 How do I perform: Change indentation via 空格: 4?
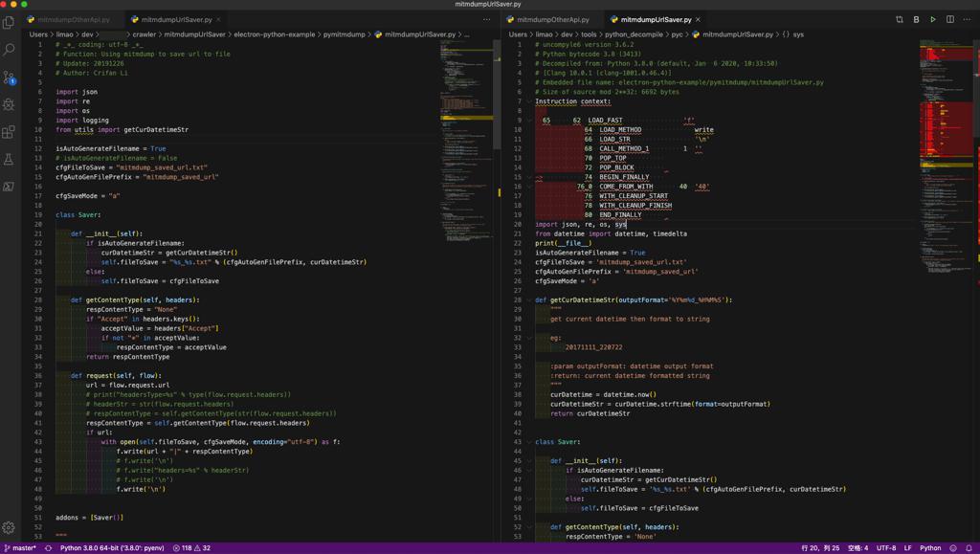click(857, 547)
